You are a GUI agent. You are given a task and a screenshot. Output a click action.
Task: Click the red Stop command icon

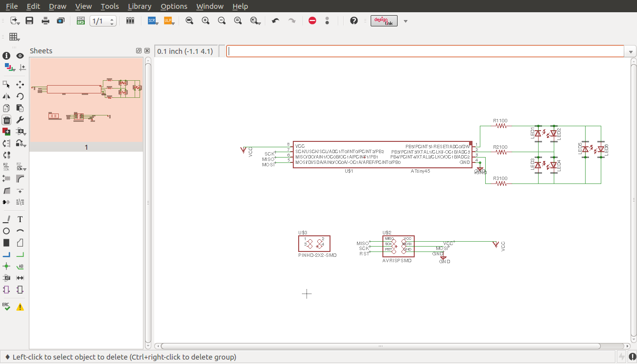click(312, 21)
